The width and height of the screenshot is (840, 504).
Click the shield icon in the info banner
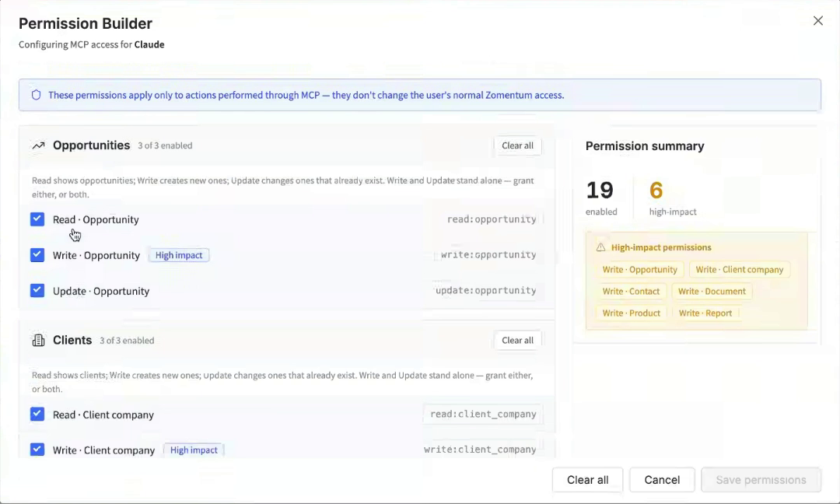[x=36, y=95]
